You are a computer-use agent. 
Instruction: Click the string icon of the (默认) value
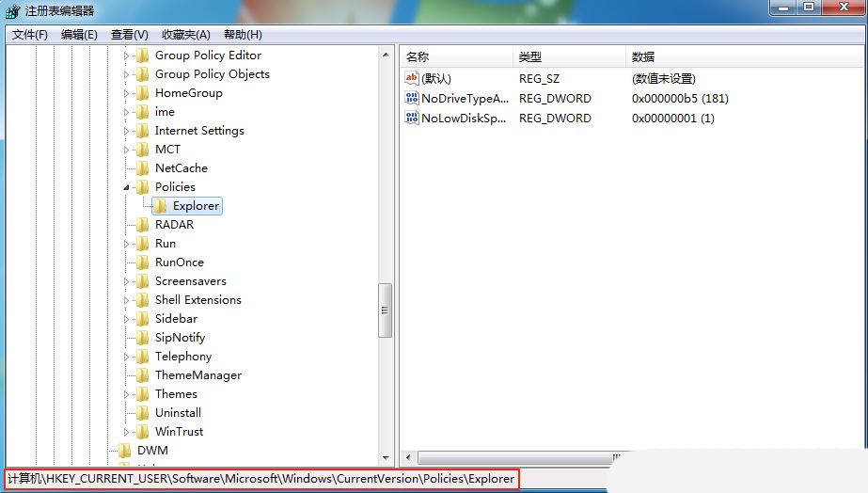(411, 78)
